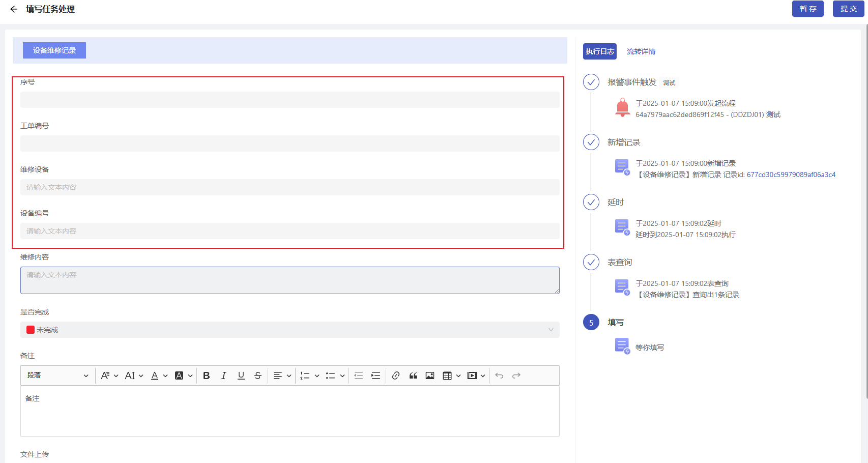
Task: Click the undo icon
Action: click(x=499, y=375)
